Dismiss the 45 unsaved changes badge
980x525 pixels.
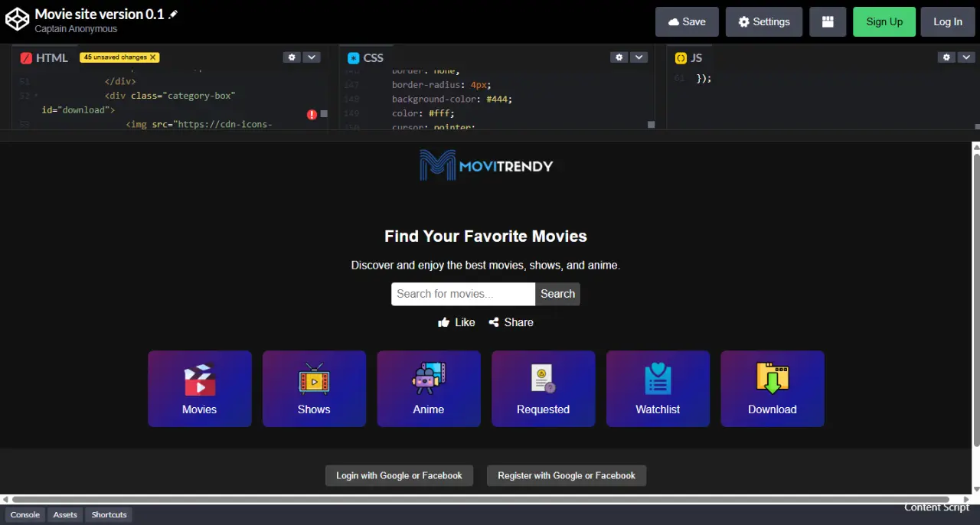(153, 57)
